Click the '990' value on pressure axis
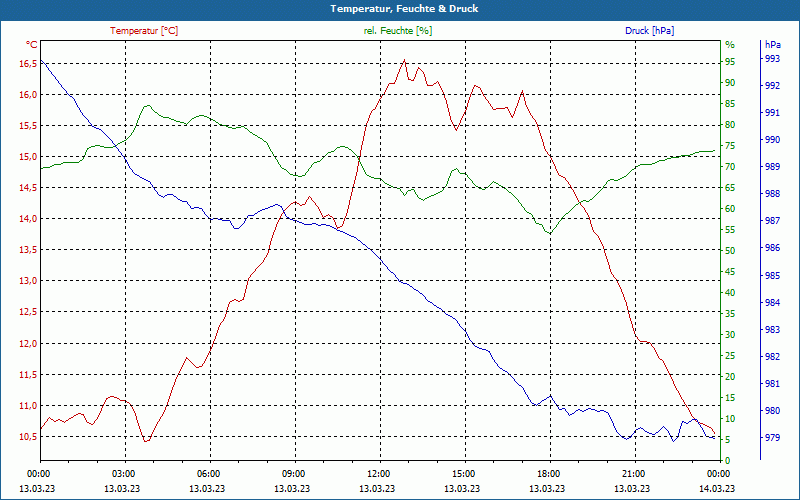 (772, 140)
